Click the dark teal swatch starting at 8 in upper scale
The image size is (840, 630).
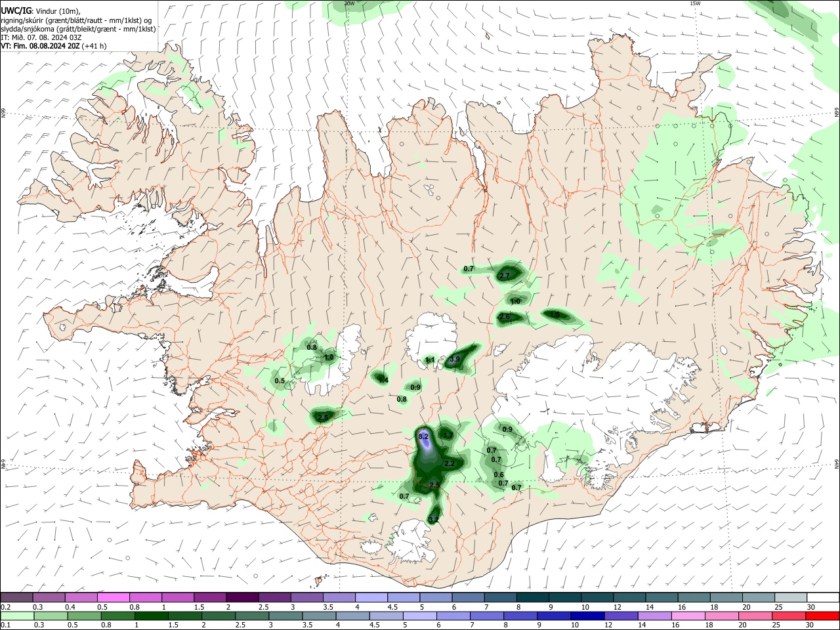(x=533, y=598)
